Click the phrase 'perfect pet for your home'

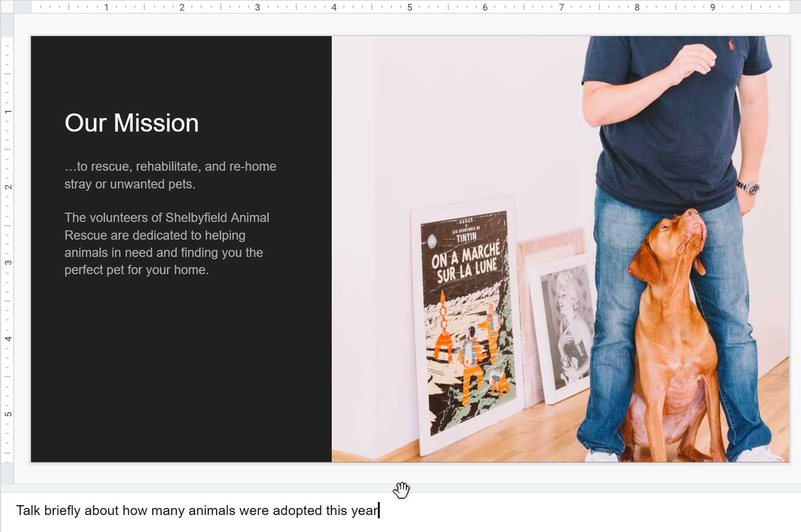coord(136,269)
